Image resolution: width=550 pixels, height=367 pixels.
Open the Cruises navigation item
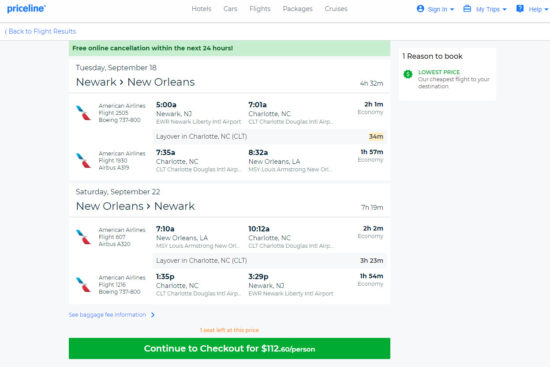(336, 9)
